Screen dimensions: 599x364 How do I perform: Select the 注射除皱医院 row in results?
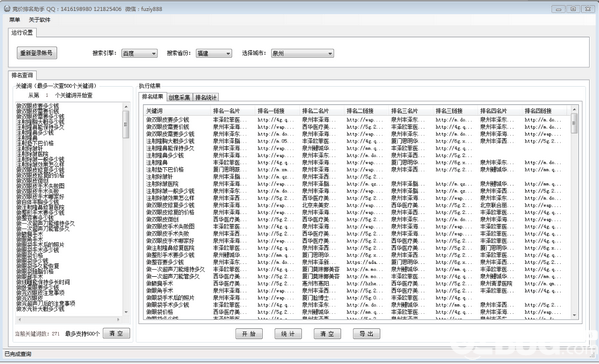(x=357, y=184)
